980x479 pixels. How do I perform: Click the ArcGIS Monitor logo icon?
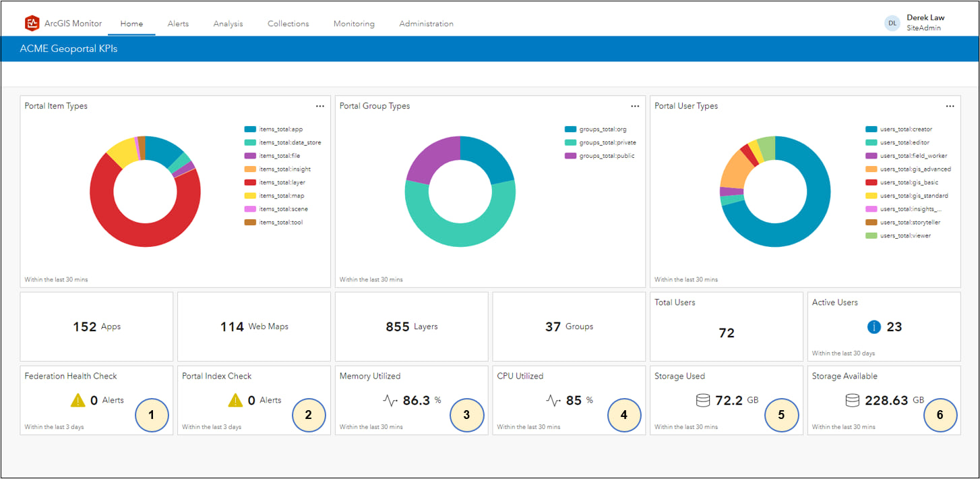tap(32, 24)
